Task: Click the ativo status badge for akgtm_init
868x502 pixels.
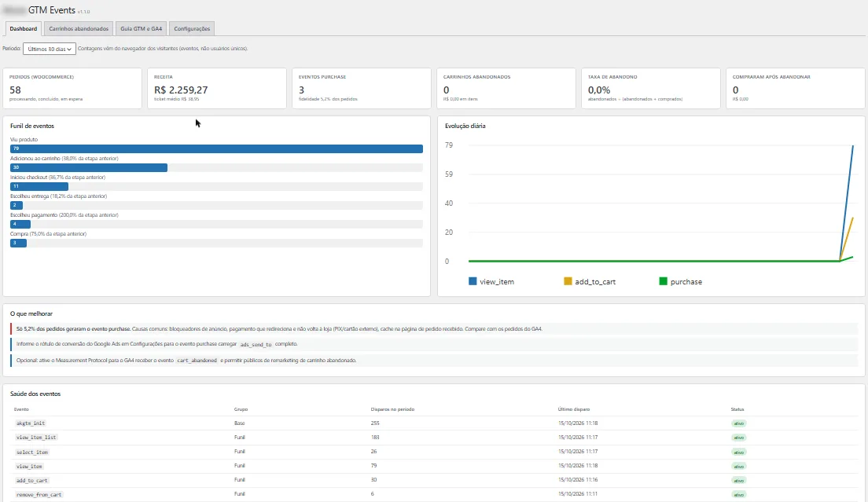Action: click(x=738, y=423)
